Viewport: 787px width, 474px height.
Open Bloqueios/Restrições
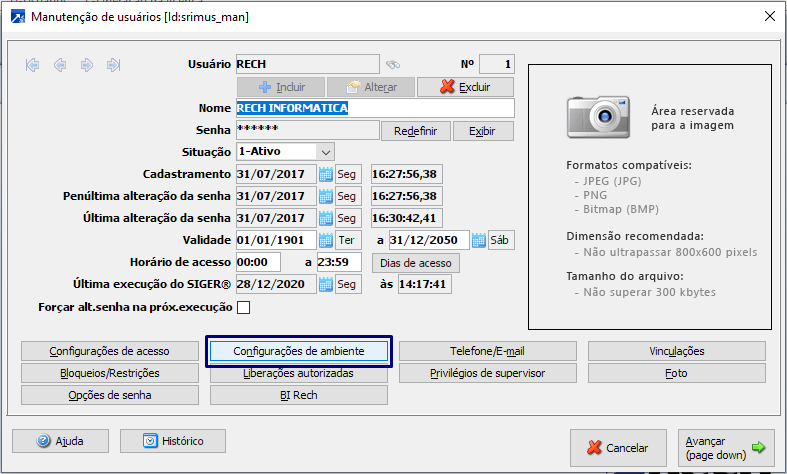point(109,373)
